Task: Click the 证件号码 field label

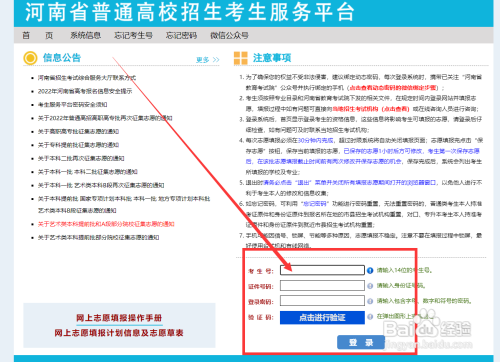Action: pyautogui.click(x=261, y=286)
